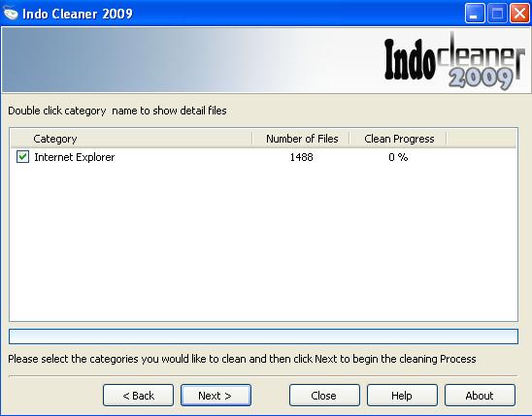Image resolution: width=532 pixels, height=416 pixels.
Task: Select the Internet Explorer category row
Action: (x=263, y=157)
